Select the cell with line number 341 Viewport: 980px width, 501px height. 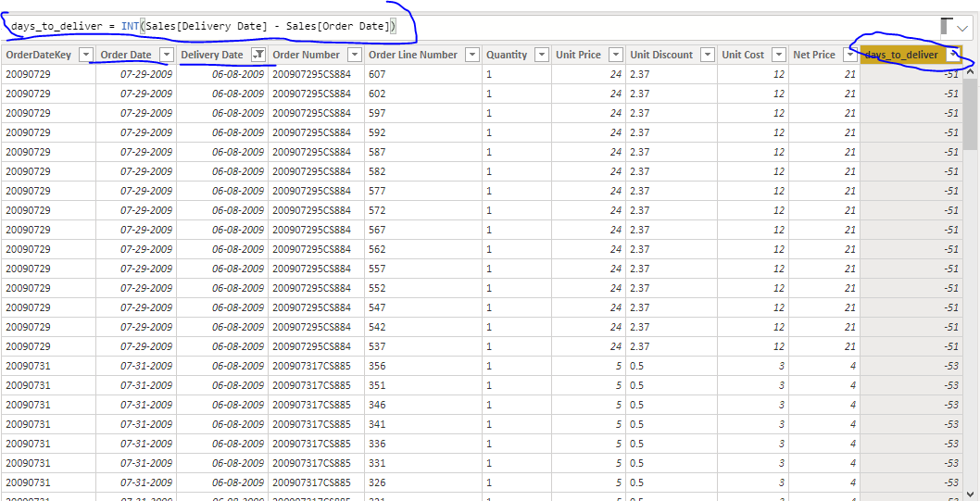[x=423, y=424]
